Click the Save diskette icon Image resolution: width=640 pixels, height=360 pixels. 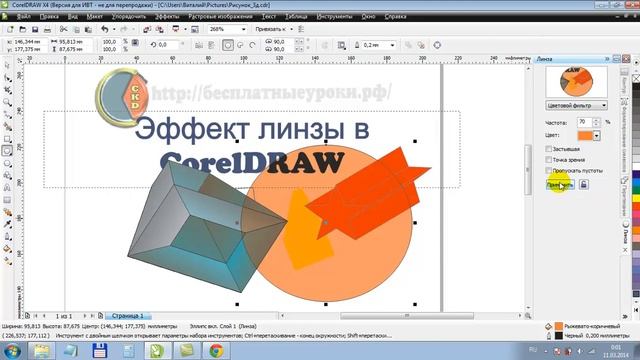[35, 29]
